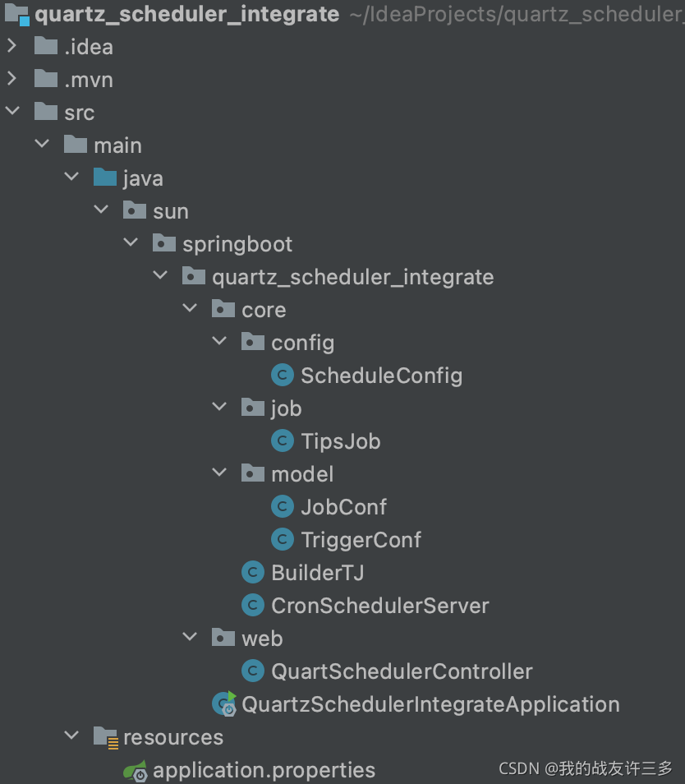685x784 pixels.
Task: Select the quartz_scheduler_integrate project root
Action: (187, 14)
